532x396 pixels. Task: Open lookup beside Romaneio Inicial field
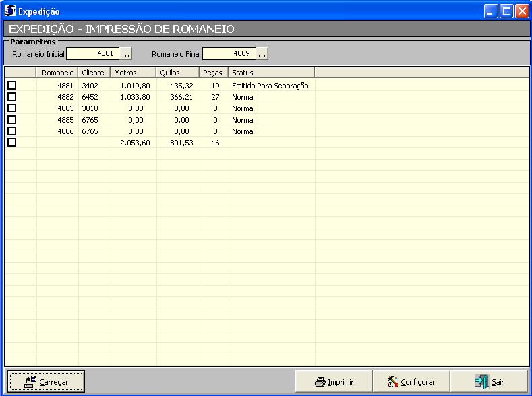coord(126,54)
